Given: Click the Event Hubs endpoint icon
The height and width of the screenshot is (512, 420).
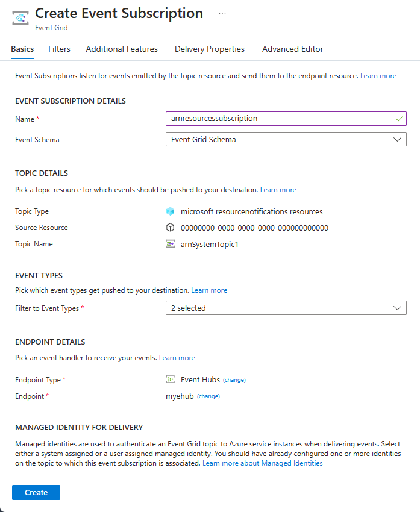Looking at the screenshot, I should [x=170, y=380].
